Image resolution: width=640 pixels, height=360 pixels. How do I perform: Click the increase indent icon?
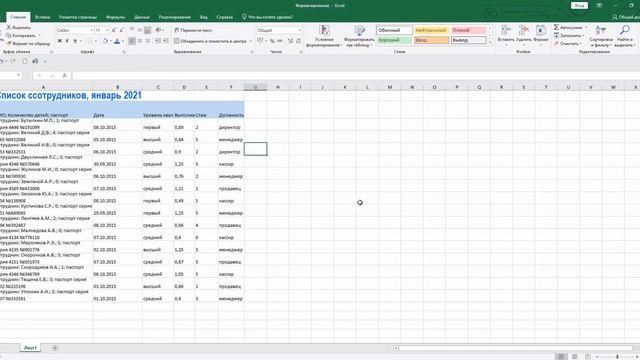pyautogui.click(x=166, y=41)
